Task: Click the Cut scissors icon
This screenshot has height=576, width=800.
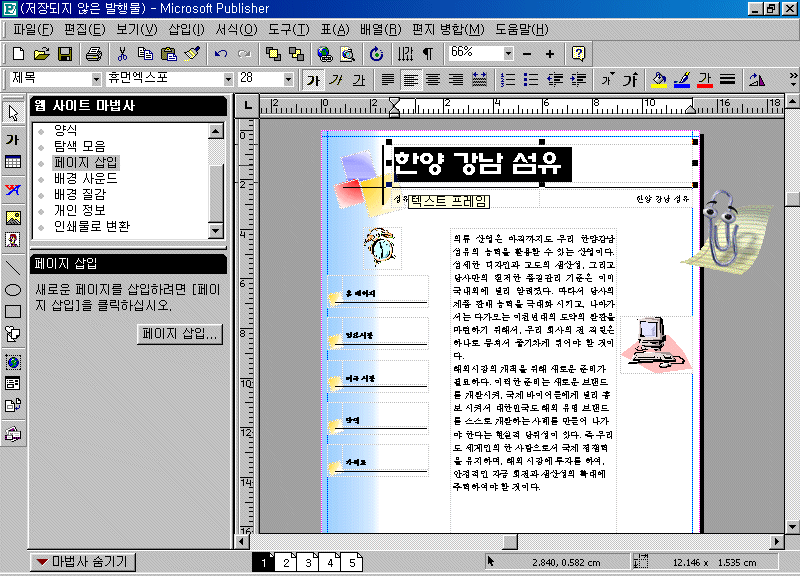Action: point(122,53)
